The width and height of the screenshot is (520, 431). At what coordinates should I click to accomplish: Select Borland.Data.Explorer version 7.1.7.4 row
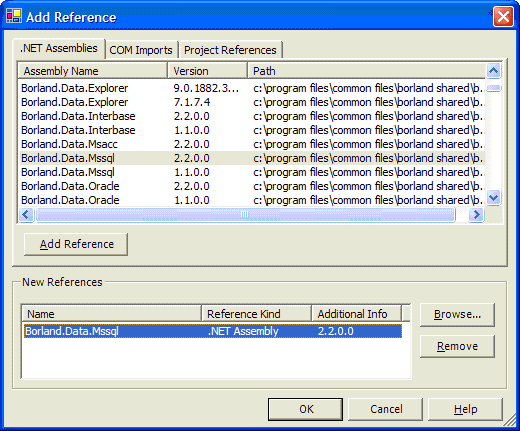[x=252, y=102]
